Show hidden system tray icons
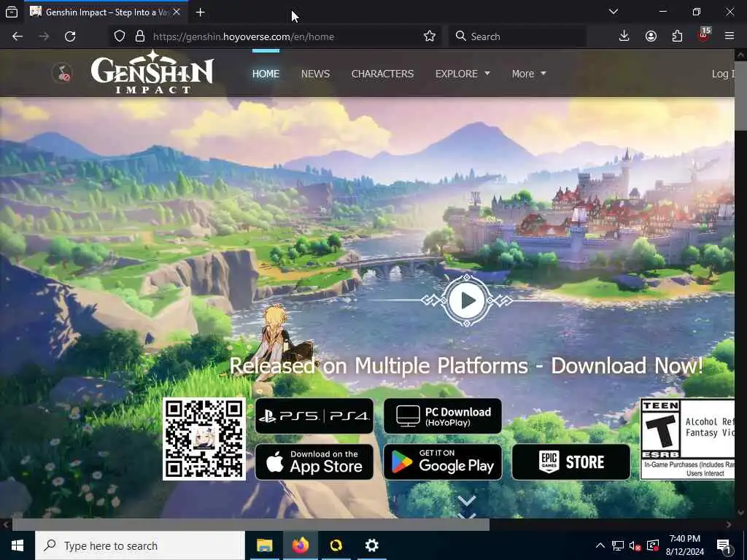Screen dimensions: 747x560 click(x=600, y=545)
